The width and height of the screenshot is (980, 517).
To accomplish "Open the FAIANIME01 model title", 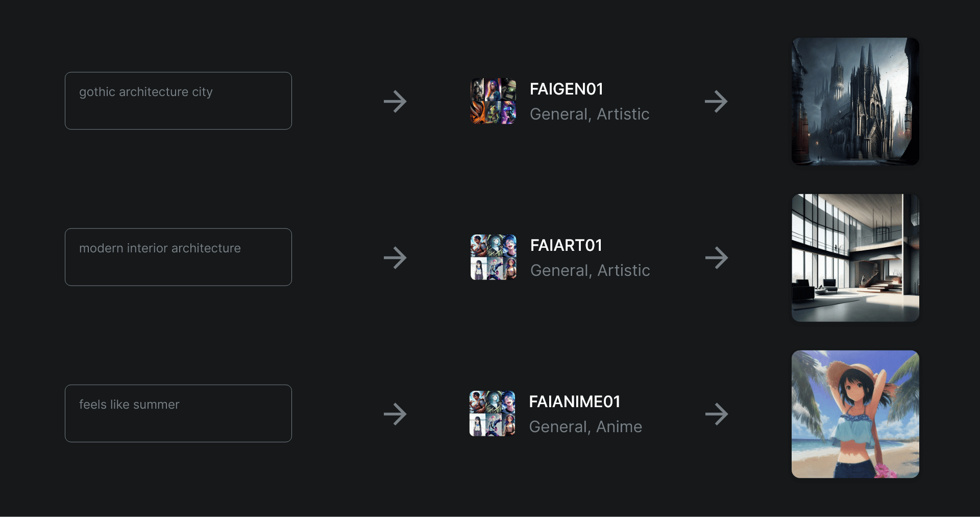I will [x=575, y=402].
